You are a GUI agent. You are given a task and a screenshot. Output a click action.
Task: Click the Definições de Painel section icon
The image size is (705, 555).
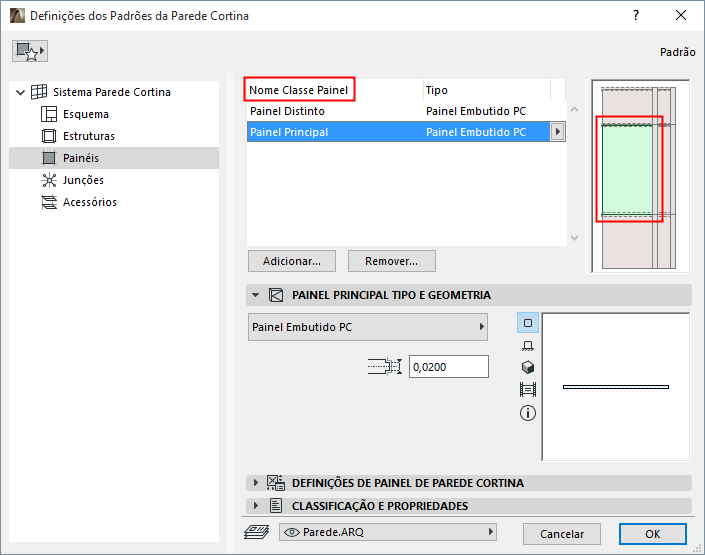coord(276,483)
